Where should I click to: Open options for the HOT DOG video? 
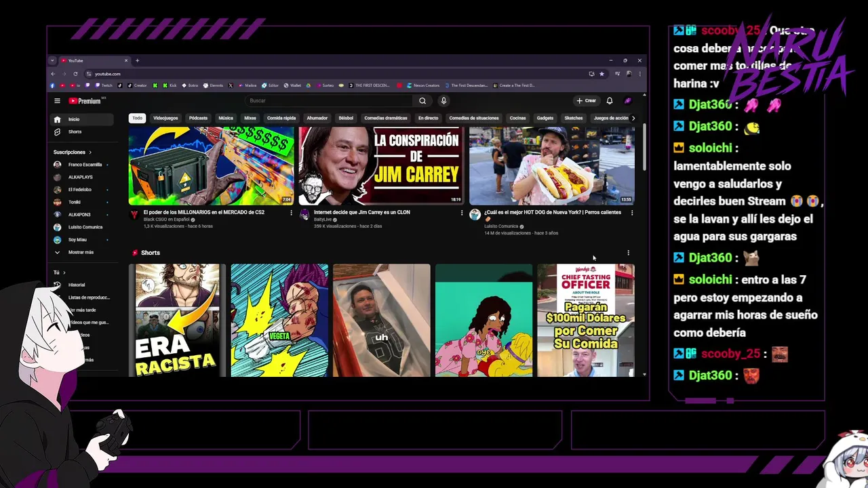[x=632, y=213]
